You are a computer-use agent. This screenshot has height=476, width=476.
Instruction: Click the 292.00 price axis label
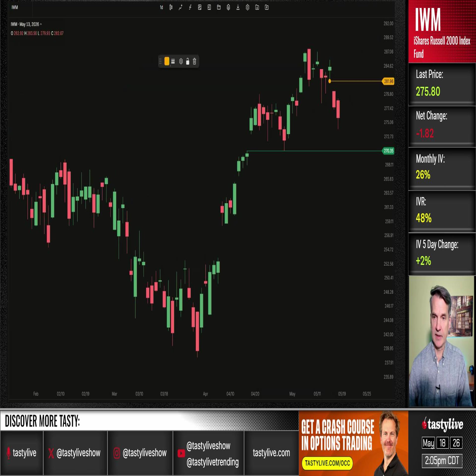click(x=388, y=23)
